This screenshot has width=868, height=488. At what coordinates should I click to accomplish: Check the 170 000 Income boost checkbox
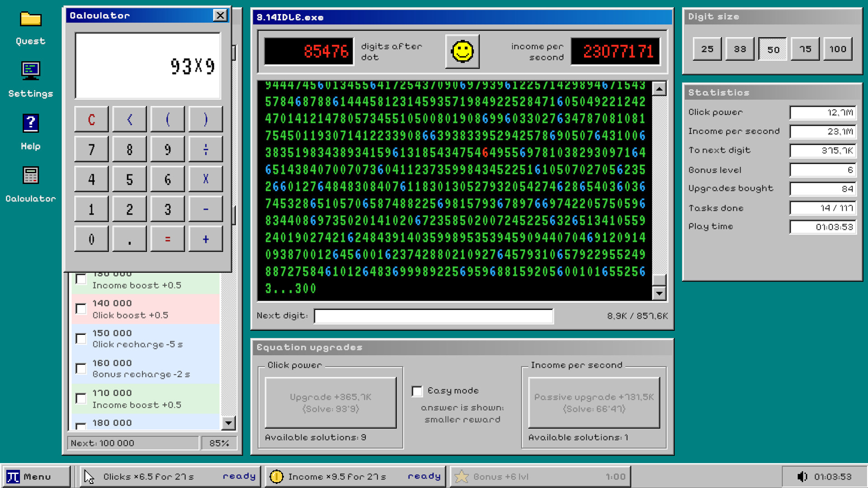(x=81, y=398)
